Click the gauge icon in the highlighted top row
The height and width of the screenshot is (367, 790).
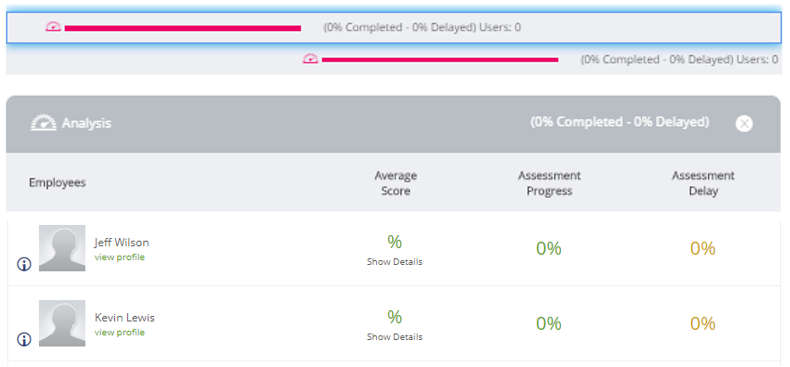click(53, 27)
